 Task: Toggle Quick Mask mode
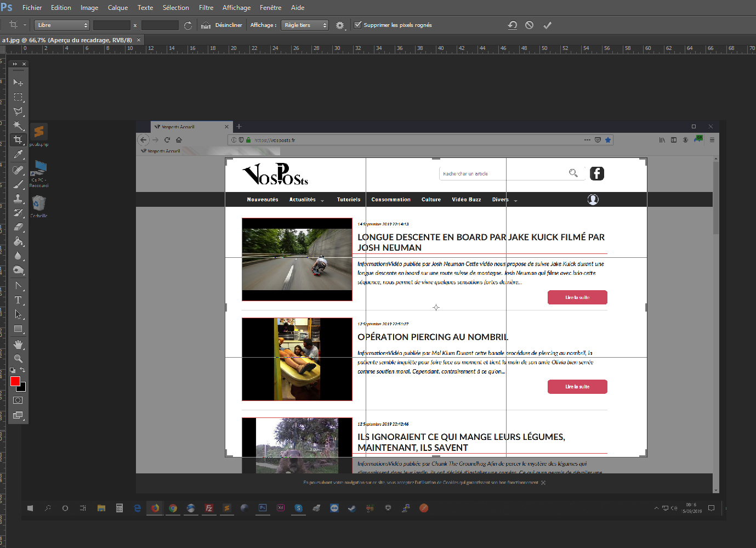click(18, 400)
